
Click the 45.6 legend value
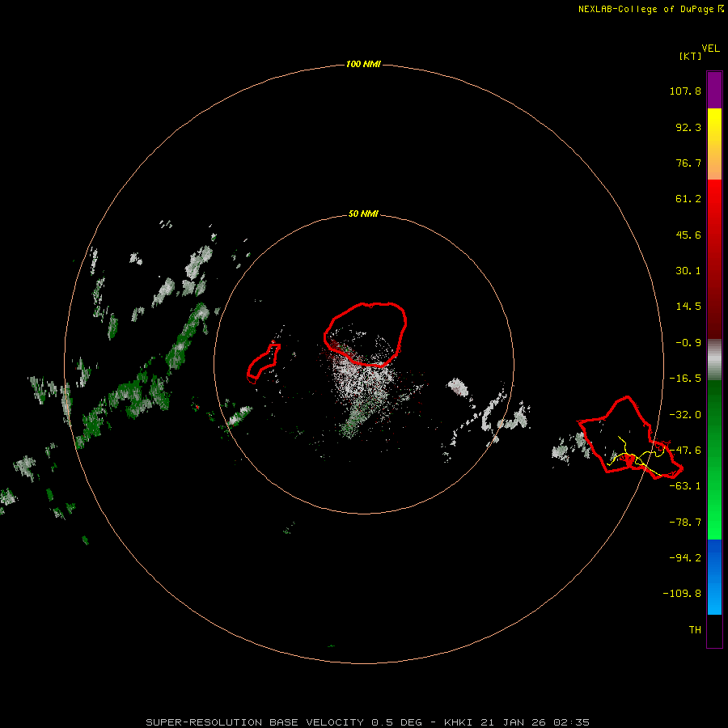tap(688, 235)
